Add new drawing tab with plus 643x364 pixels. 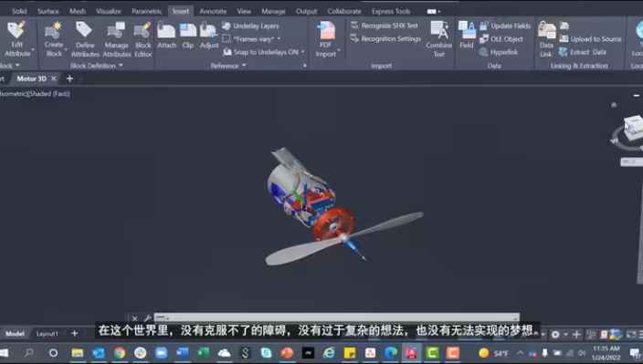pos(69,78)
